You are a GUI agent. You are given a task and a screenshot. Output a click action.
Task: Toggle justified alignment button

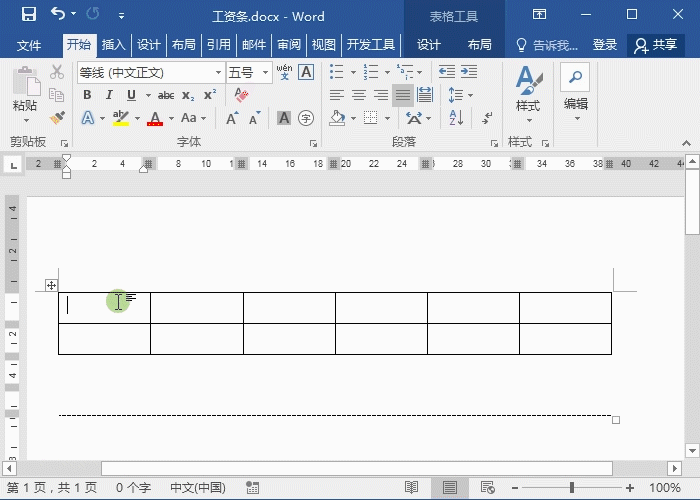403,95
